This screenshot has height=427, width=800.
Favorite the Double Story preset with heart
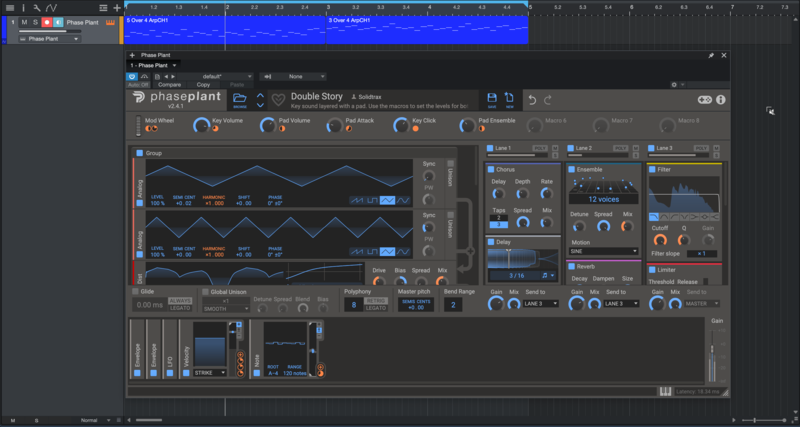(x=277, y=98)
